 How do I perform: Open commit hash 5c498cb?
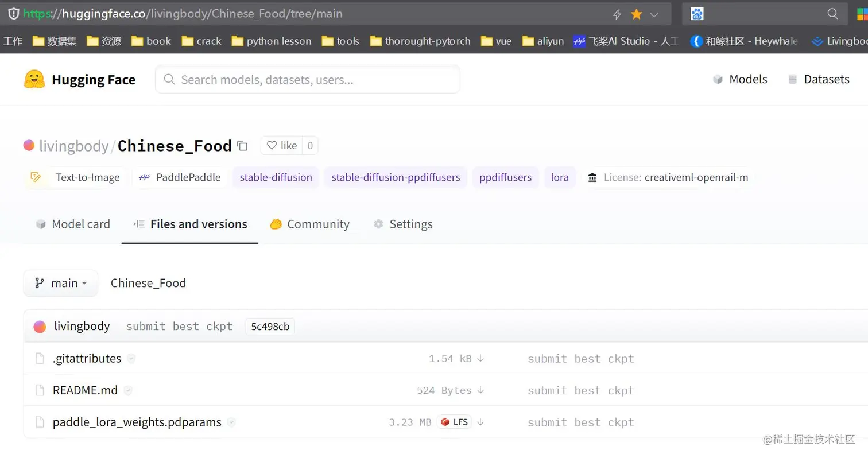[x=270, y=327]
